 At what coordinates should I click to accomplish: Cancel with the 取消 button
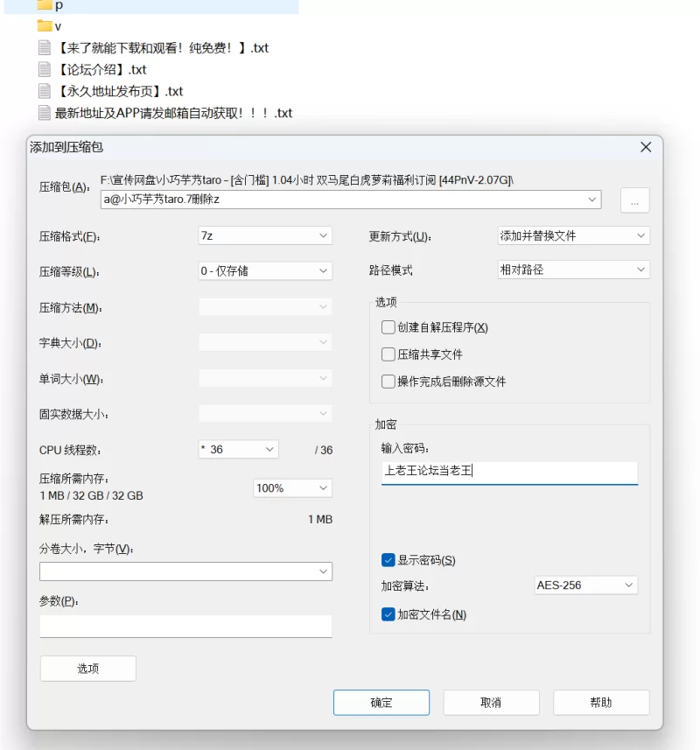(x=491, y=703)
